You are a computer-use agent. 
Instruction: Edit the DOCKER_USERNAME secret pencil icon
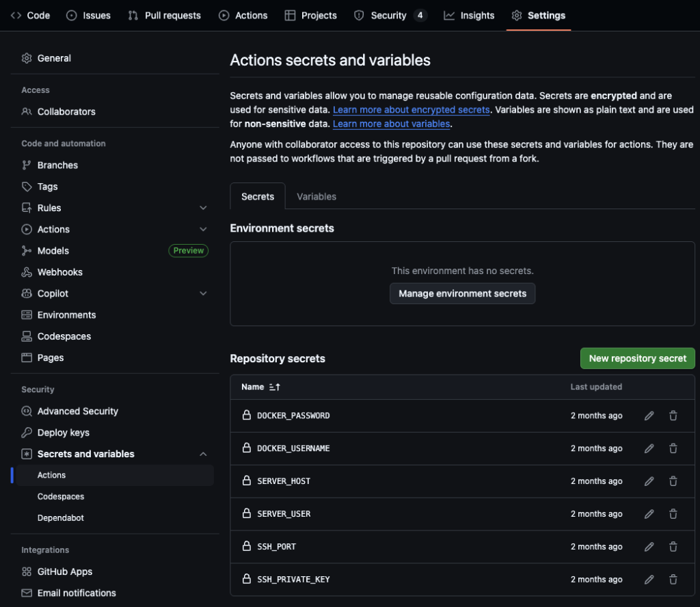click(x=649, y=448)
